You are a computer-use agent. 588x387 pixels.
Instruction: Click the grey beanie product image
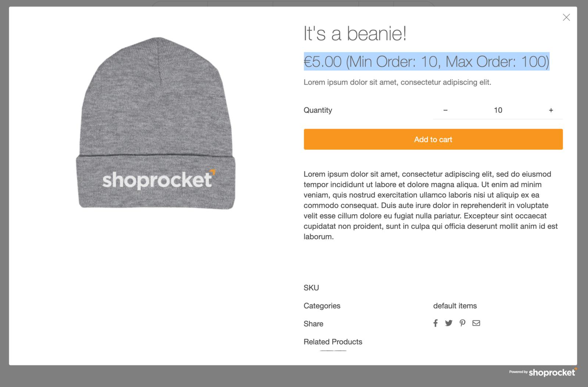tap(156, 123)
